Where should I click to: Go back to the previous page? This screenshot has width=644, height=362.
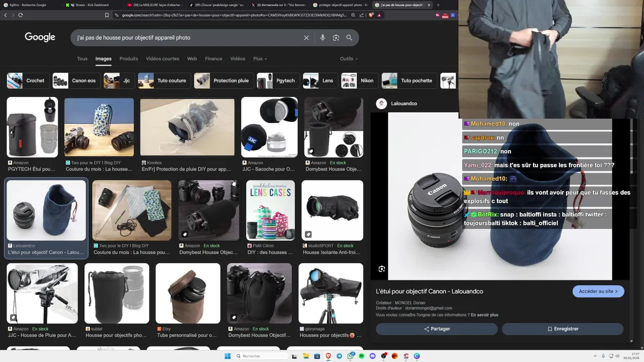click(6, 15)
